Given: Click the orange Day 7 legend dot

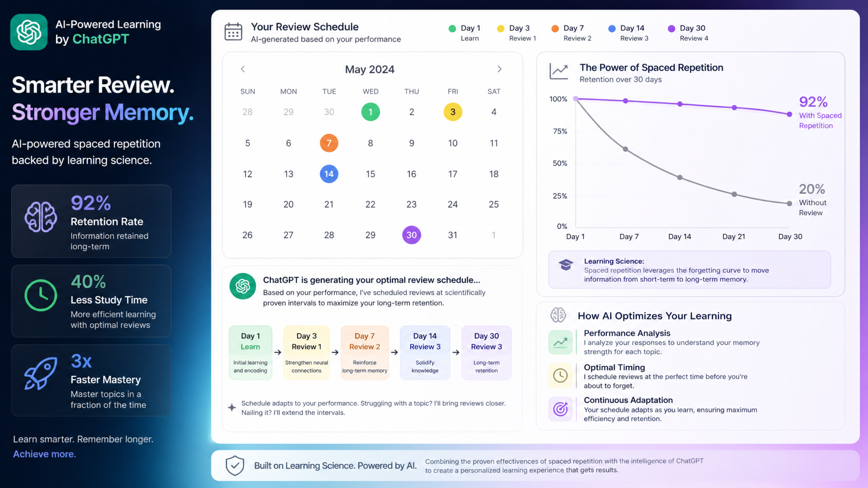Looking at the screenshot, I should 555,28.
